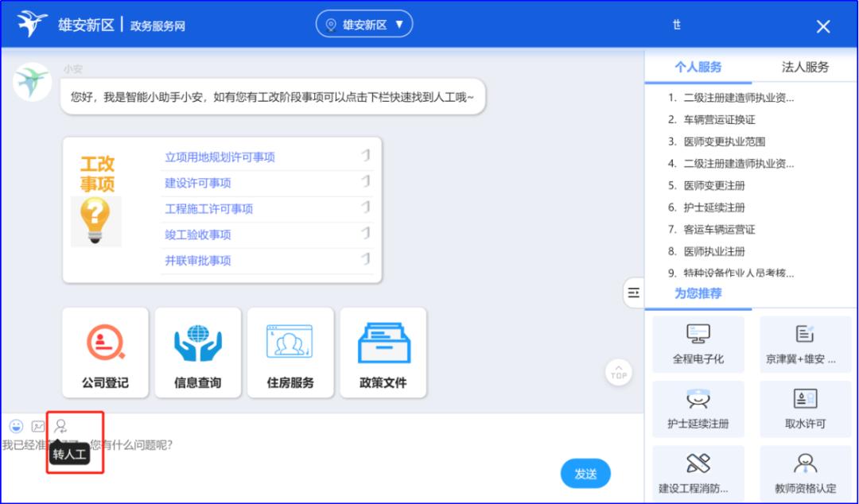859x504 pixels.
Task: Click the TOP back-to-top control
Action: coord(618,371)
